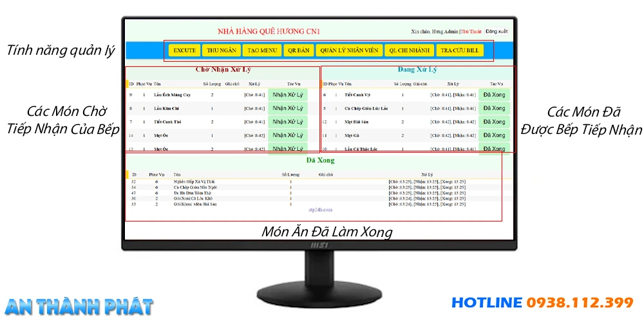
Task: Click the green Đã Xong section heading
Action: point(320,160)
